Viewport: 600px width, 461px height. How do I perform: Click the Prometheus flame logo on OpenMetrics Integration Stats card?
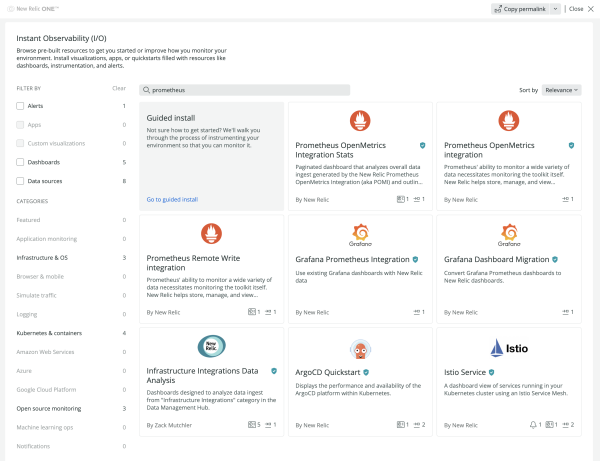point(360,121)
